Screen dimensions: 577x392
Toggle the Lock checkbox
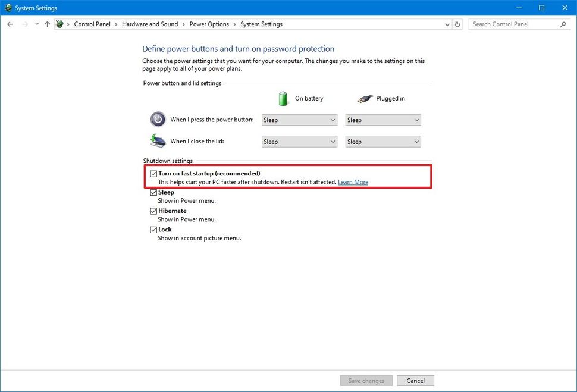153,229
